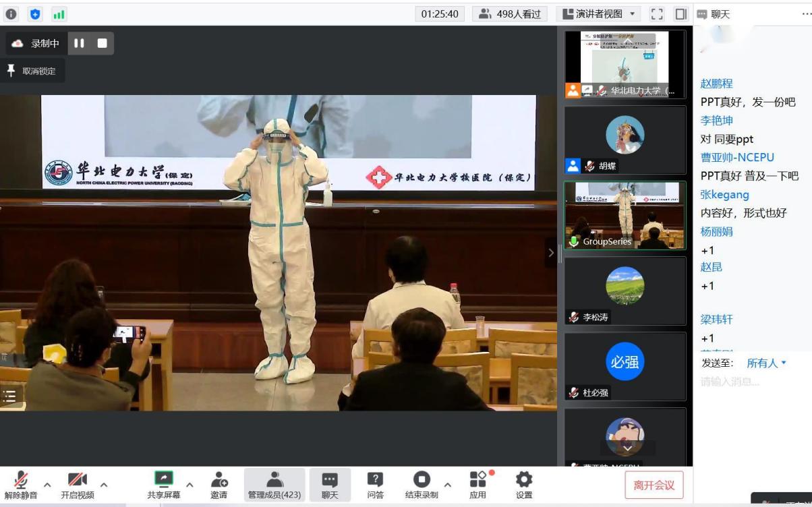The width and height of the screenshot is (812, 507).
Task: Open the 演讲者视图 layout dropdown
Action: pyautogui.click(x=599, y=14)
